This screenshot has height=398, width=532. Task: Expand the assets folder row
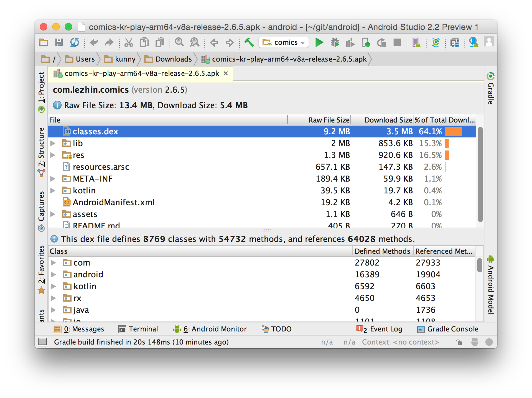(x=53, y=214)
